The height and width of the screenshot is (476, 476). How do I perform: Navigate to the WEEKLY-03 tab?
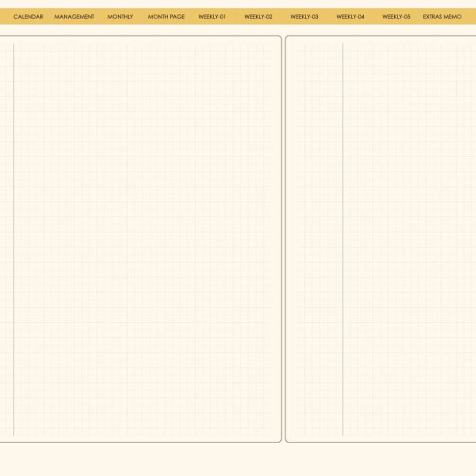(304, 17)
